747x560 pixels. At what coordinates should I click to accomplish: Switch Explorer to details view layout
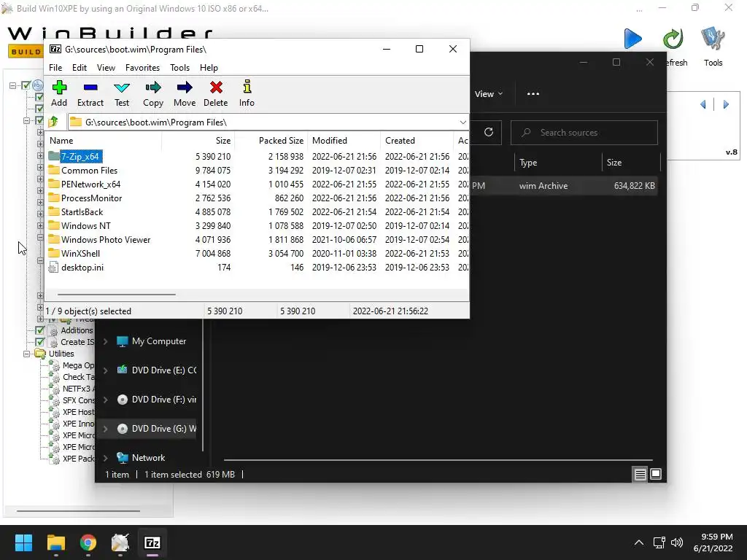(640, 474)
